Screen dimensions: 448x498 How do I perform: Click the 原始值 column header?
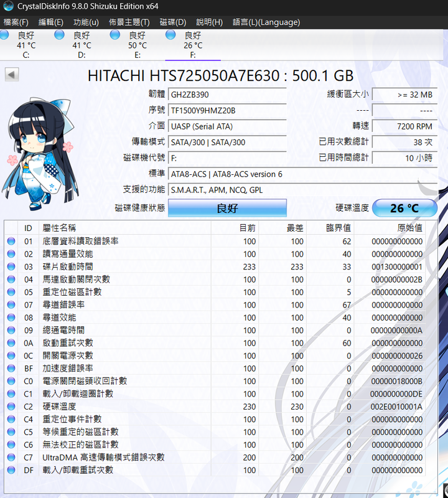(x=390, y=228)
